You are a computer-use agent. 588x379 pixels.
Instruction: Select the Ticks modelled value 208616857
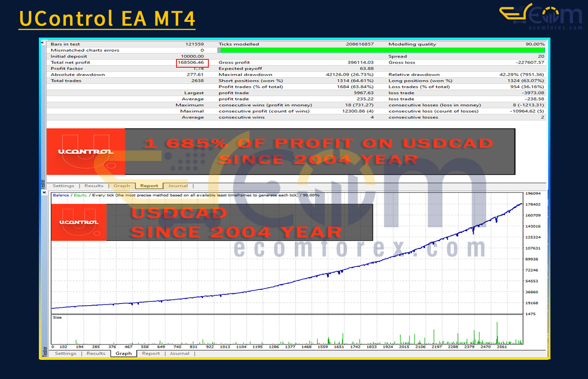pos(360,44)
